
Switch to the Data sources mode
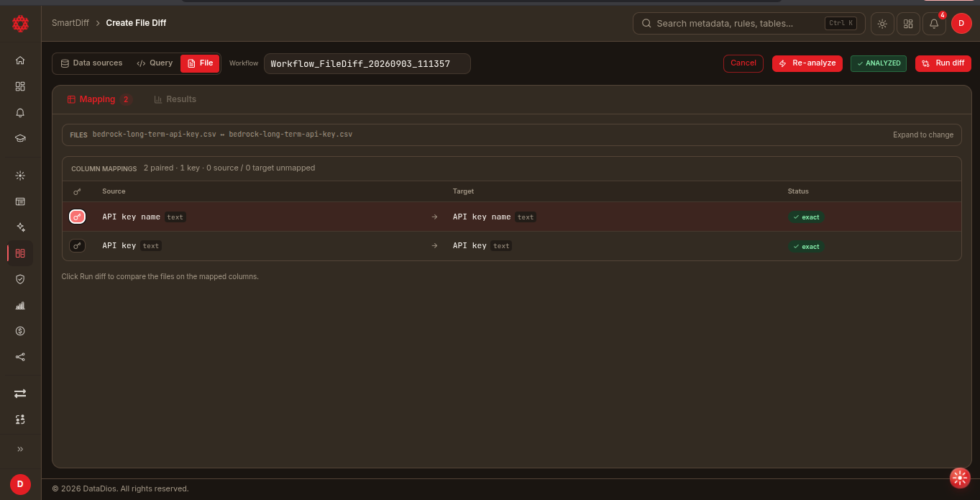point(91,63)
